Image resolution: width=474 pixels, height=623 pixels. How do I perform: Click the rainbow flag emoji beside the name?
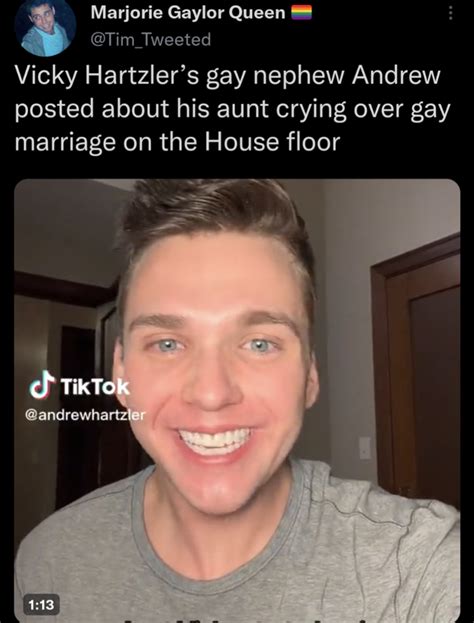302,14
